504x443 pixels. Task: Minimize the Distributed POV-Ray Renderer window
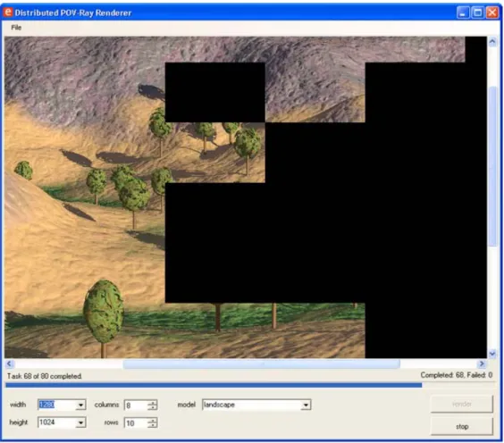463,13
